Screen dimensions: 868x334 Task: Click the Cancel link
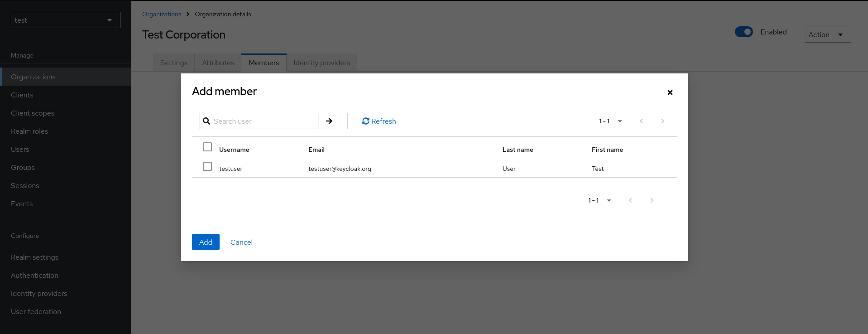pyautogui.click(x=241, y=242)
